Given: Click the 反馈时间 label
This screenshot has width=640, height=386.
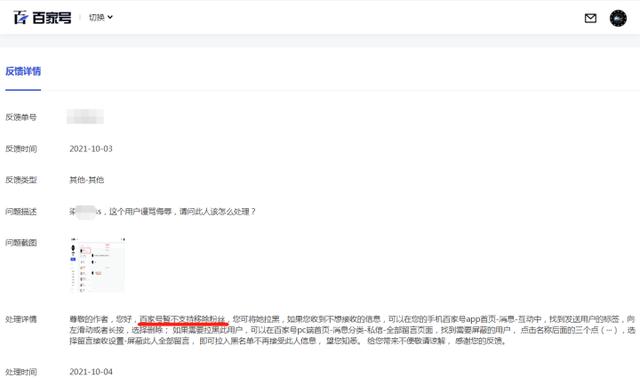Looking at the screenshot, I should 21,149.
